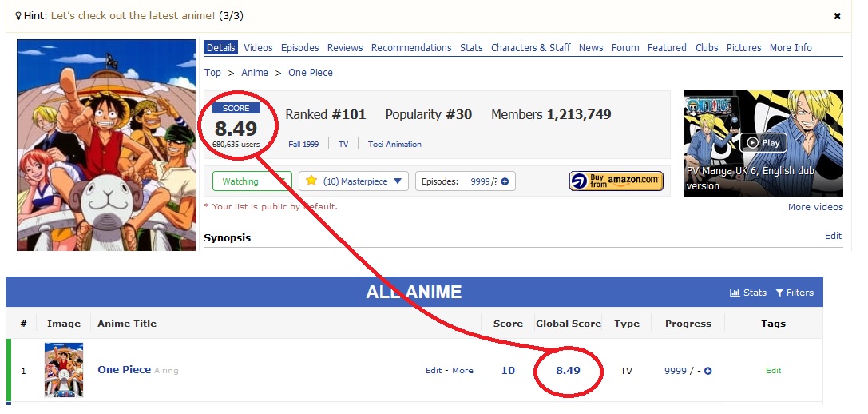868x414 pixels.
Task: Click the Popularity #30 text
Action: click(429, 115)
